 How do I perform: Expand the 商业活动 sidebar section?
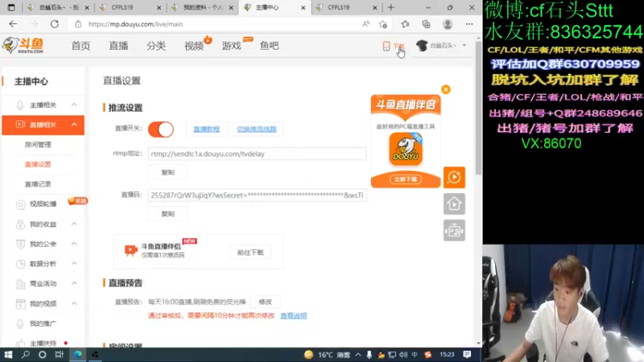(x=74, y=284)
